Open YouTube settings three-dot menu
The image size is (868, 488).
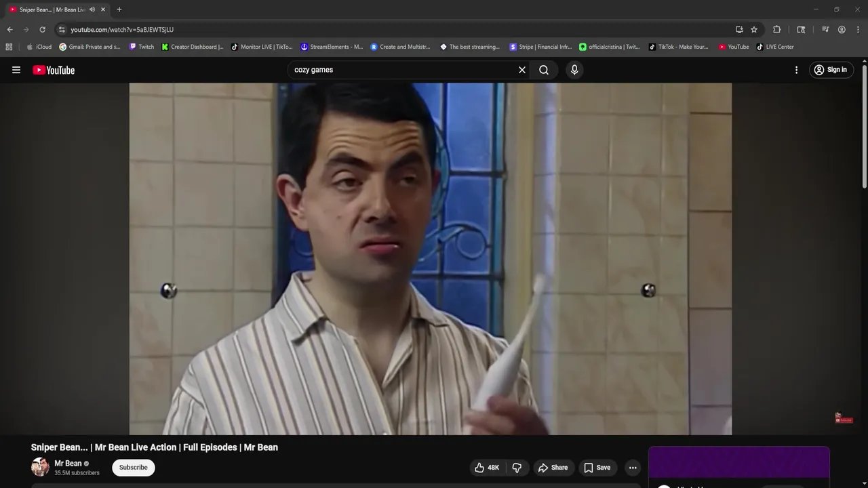coord(796,70)
